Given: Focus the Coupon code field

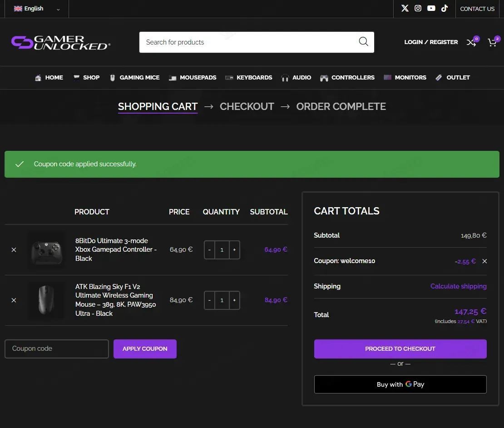Looking at the screenshot, I should (x=57, y=349).
